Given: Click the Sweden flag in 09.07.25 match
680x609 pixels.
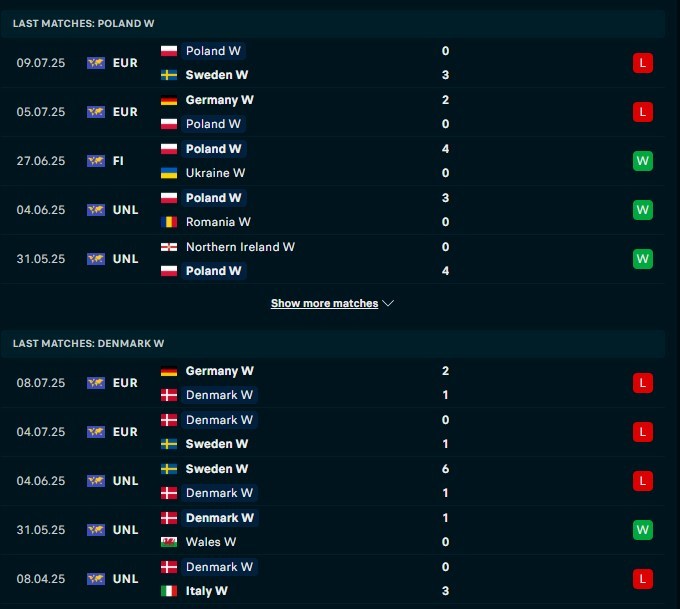Looking at the screenshot, I should point(169,75).
